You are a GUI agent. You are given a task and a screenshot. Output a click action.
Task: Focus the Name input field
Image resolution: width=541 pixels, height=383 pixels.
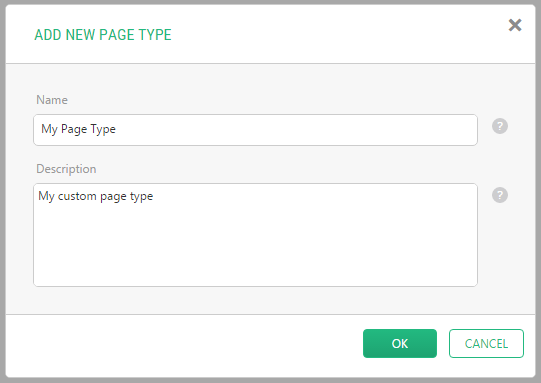pyautogui.click(x=255, y=130)
